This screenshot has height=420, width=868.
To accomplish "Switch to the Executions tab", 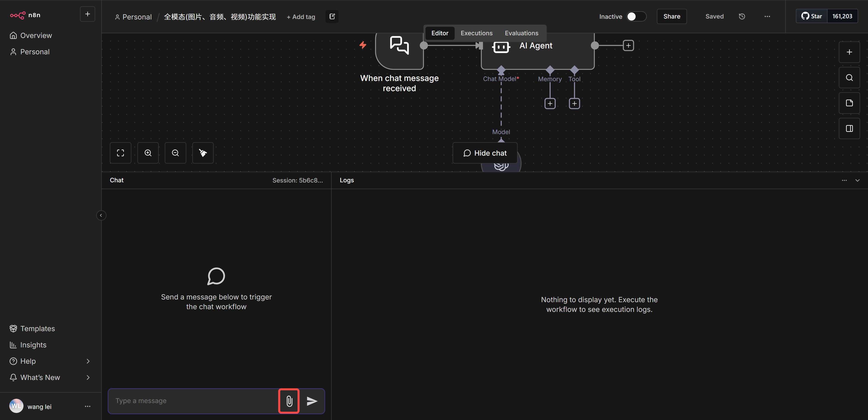I will pos(476,33).
